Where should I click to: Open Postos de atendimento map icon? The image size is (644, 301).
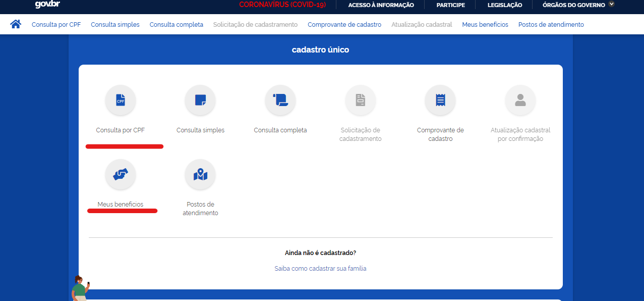200,174
